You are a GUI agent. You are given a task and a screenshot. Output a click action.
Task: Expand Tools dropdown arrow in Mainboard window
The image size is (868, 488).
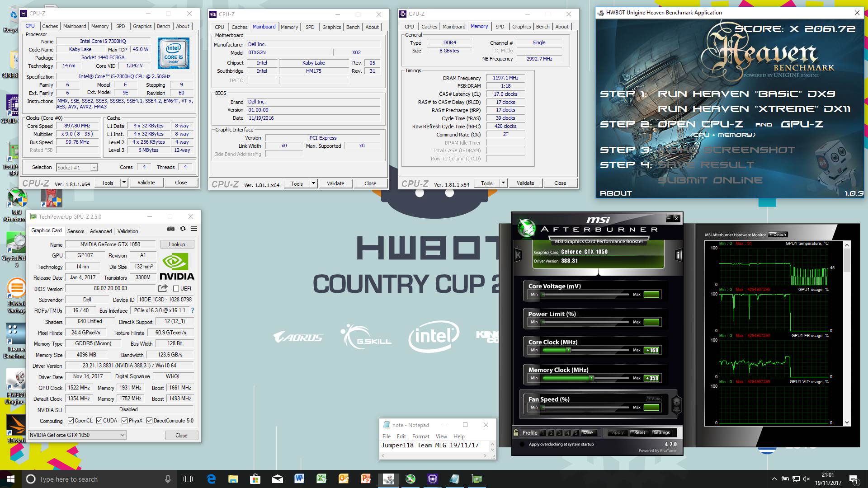313,183
